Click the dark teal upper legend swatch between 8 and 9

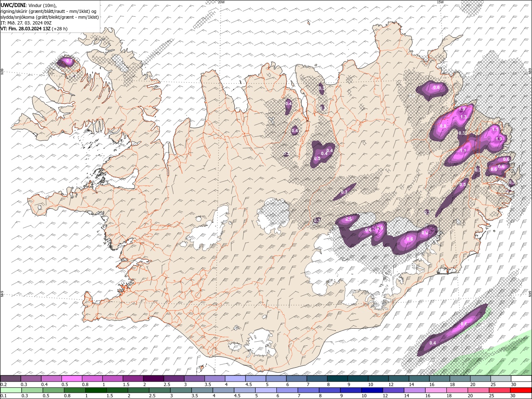(337, 379)
